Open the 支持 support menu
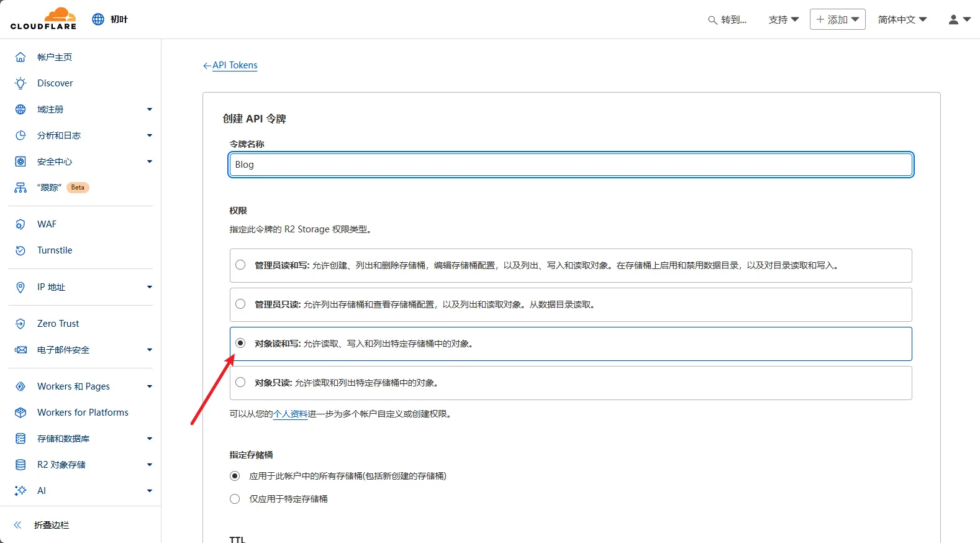 [783, 20]
